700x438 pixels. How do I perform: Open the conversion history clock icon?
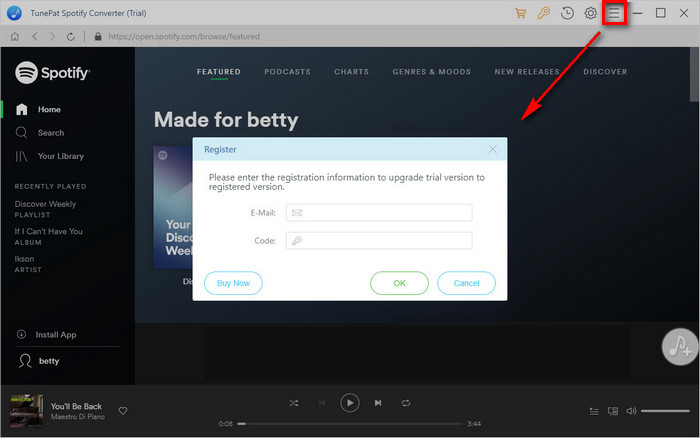567,13
